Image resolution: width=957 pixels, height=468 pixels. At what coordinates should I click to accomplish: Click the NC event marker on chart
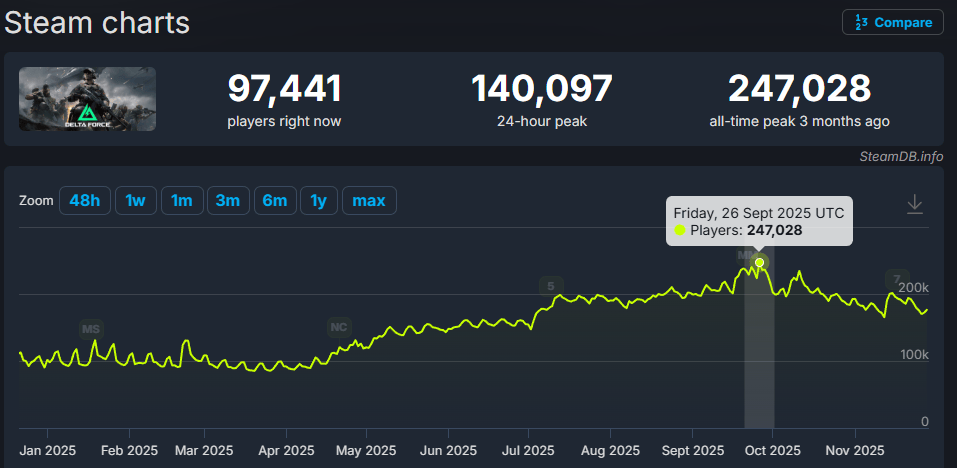point(339,327)
